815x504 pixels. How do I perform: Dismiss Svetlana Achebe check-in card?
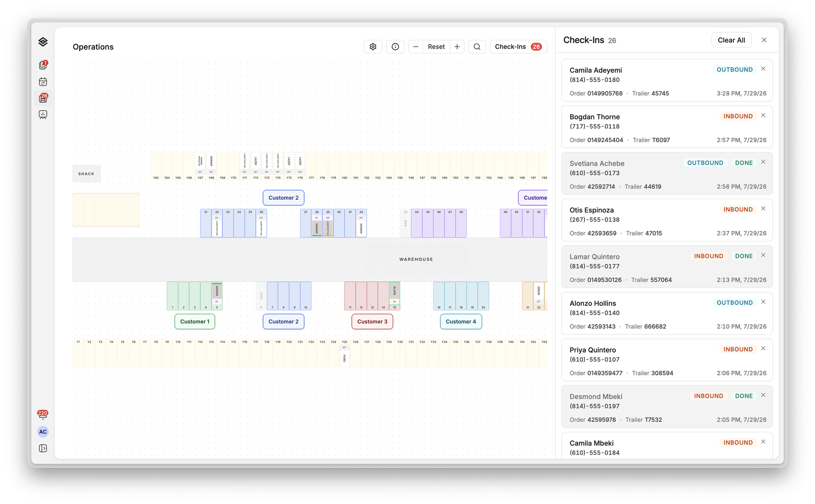click(x=763, y=162)
